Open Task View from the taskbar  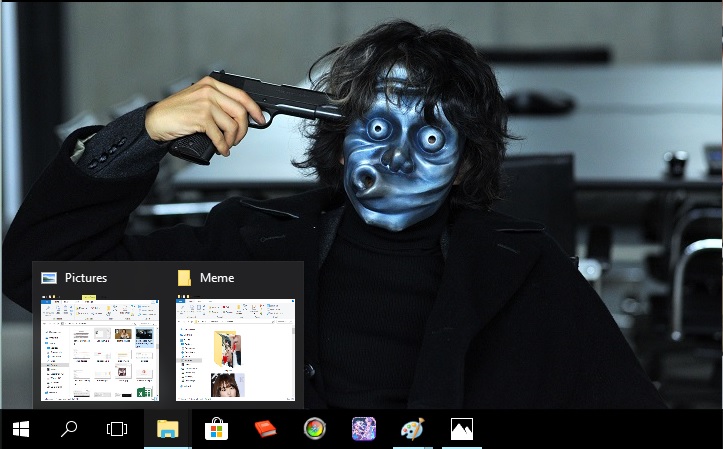117,429
